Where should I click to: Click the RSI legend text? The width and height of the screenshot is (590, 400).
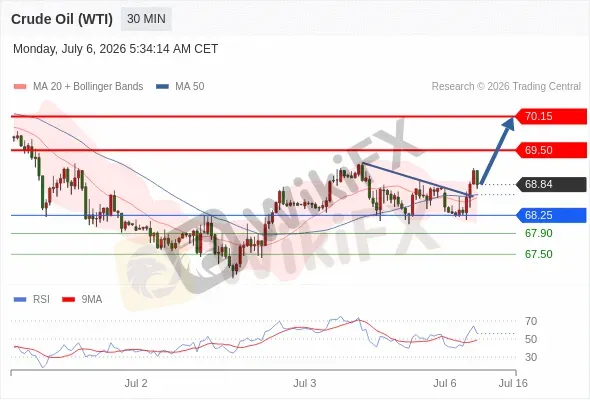[x=41, y=300]
